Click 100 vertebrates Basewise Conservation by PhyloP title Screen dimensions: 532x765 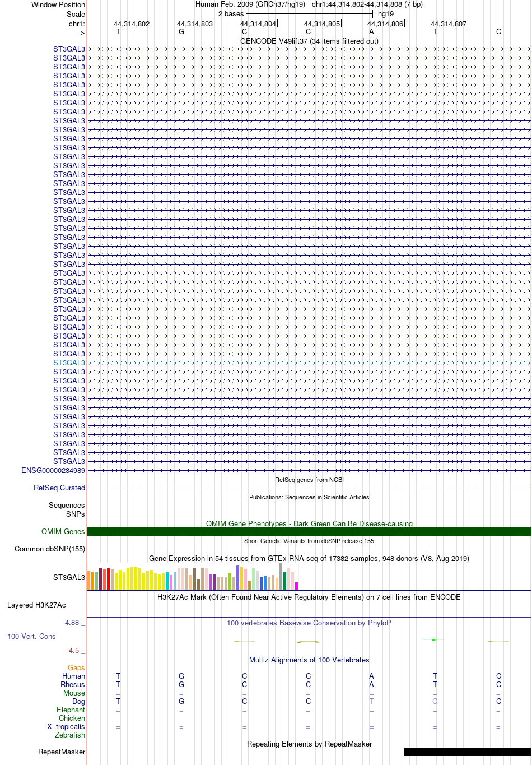(x=309, y=623)
